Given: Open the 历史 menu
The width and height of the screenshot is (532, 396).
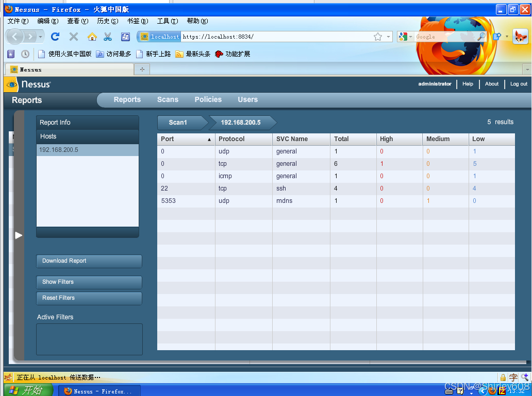Looking at the screenshot, I should pos(108,21).
